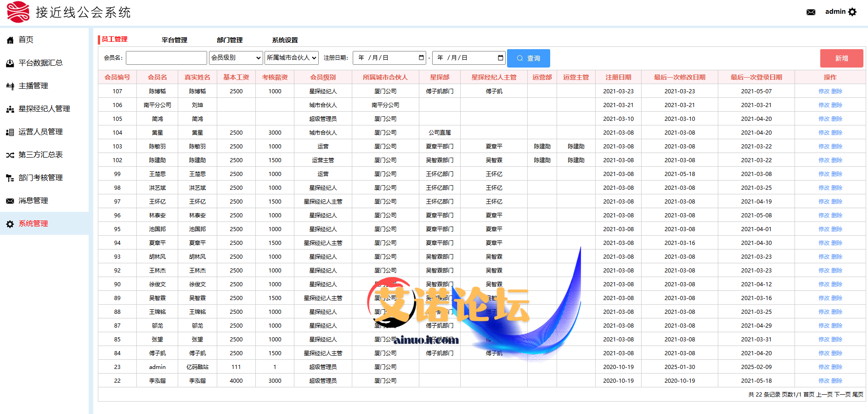Image resolution: width=868 pixels, height=414 pixels.
Task: Click 运营主管 level cell in row 102
Action: [x=323, y=160]
